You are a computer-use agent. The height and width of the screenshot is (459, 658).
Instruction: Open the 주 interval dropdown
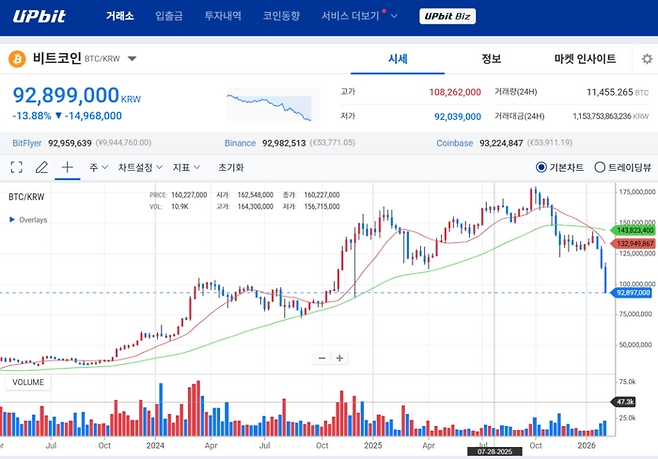coord(99,167)
